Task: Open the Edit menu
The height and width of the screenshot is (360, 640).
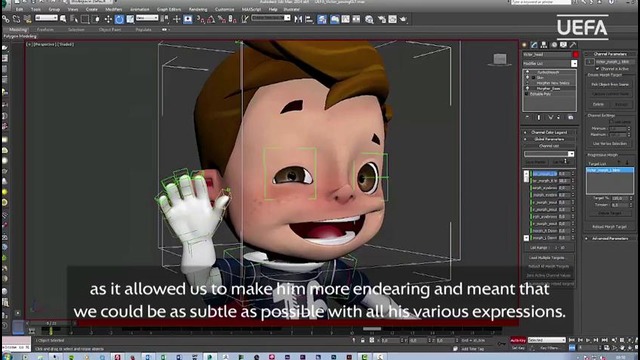Action: coord(19,9)
